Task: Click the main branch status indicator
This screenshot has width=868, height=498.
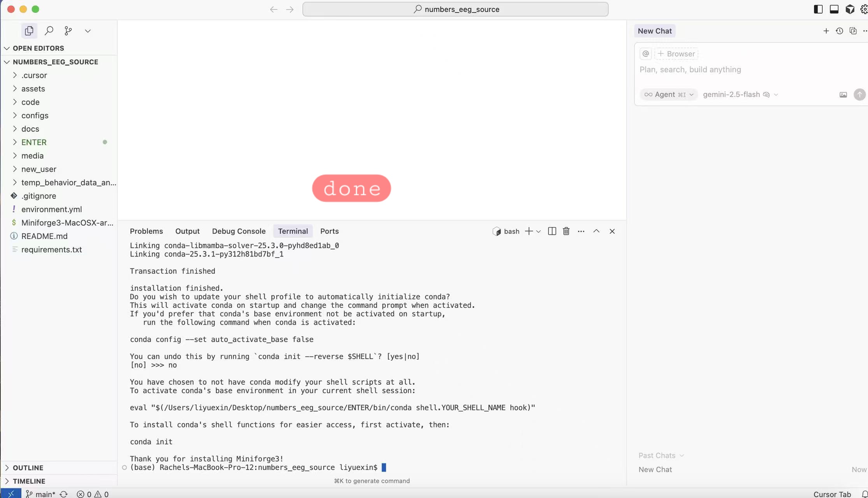Action: pos(41,494)
